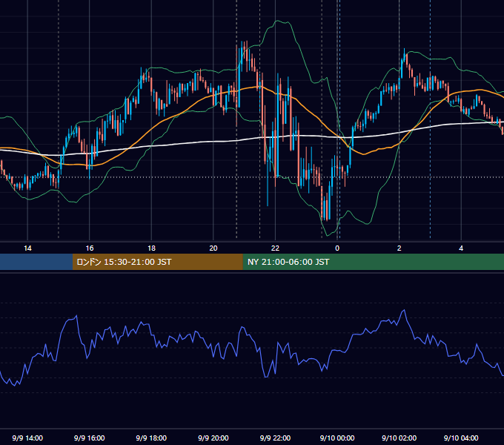Image resolution: width=504 pixels, height=445 pixels.
Task: Click the 9/10 04:00 date label
Action: click(461, 438)
